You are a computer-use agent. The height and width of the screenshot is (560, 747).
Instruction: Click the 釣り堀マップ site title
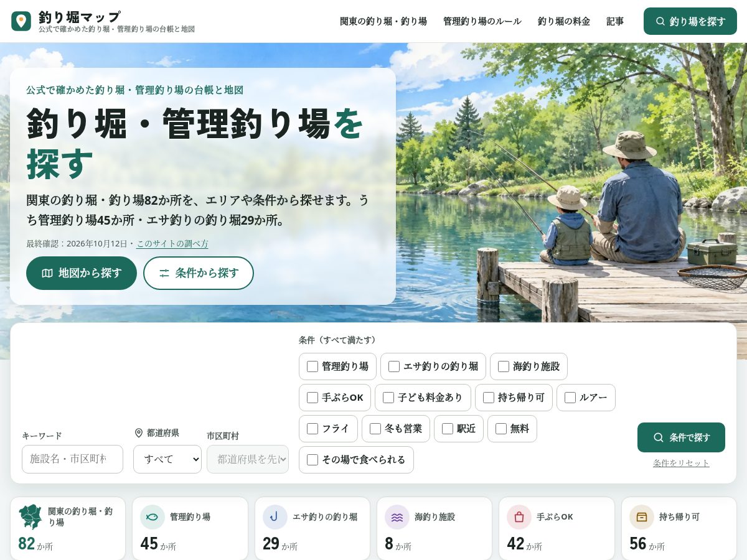(80, 17)
